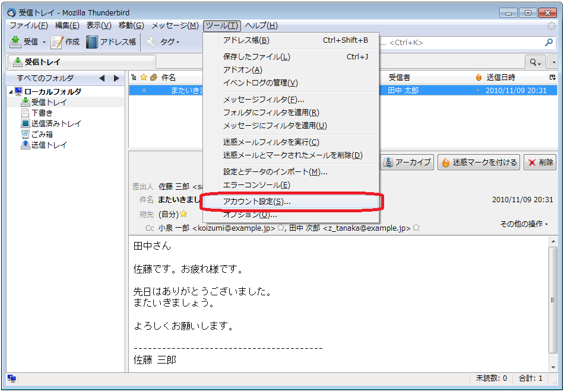This screenshot has height=392, width=564.
Task: Click 未読数: 0 in status bar
Action: point(492,378)
